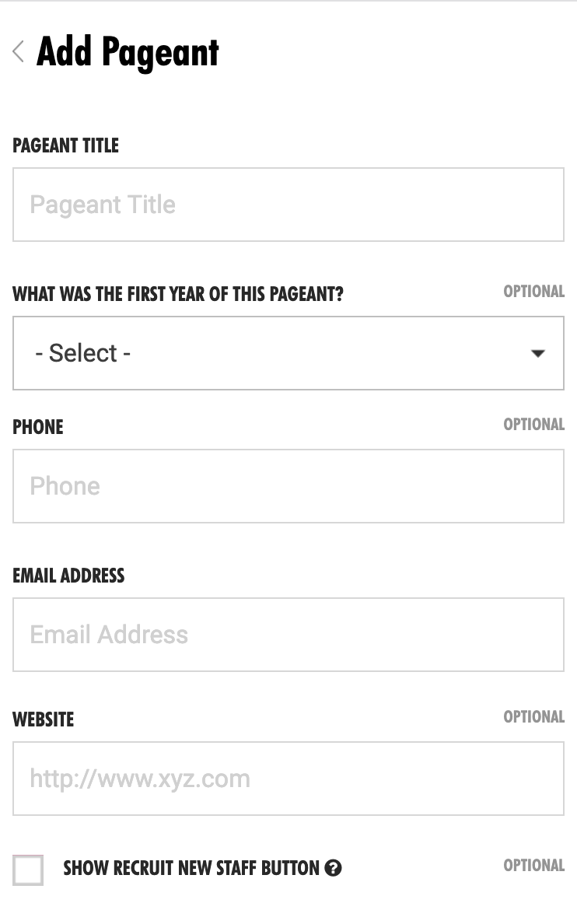Click the Website URL input field
Screen dimensions: 577x924
tap(288, 779)
